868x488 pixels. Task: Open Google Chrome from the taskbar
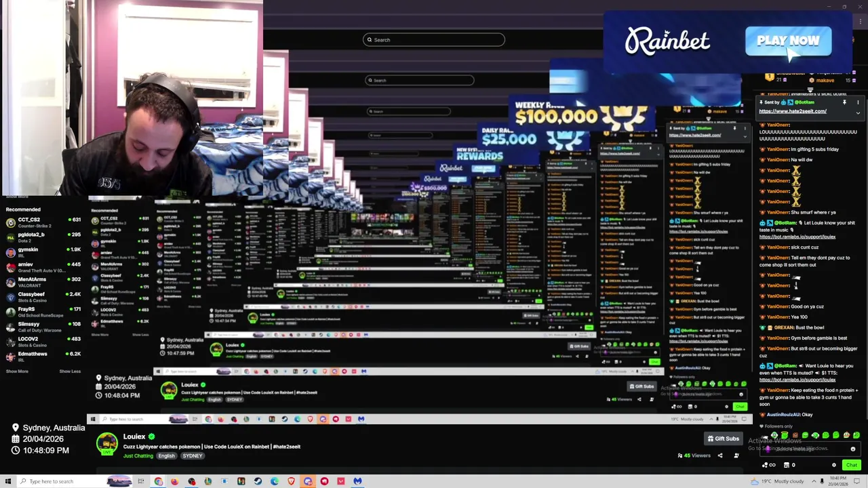pos(158,481)
